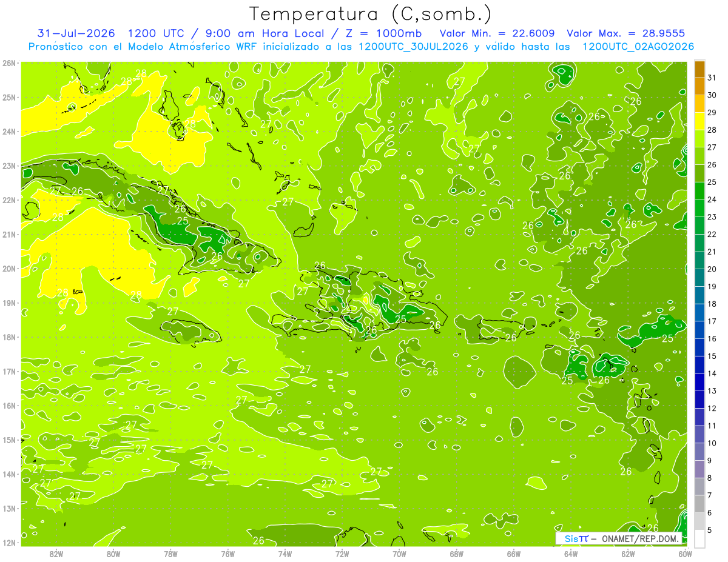The width and height of the screenshot is (728, 562).
Task: Click the '24N' latitude axis label
Action: tap(9, 132)
